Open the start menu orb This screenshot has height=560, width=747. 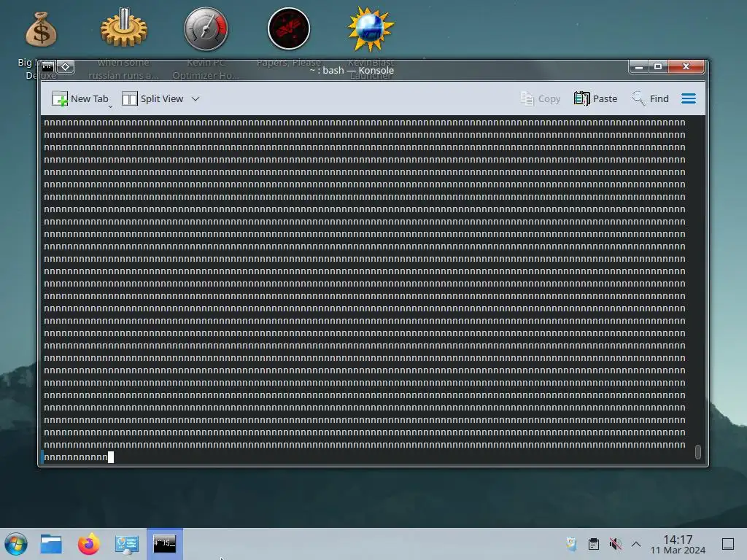(x=16, y=544)
